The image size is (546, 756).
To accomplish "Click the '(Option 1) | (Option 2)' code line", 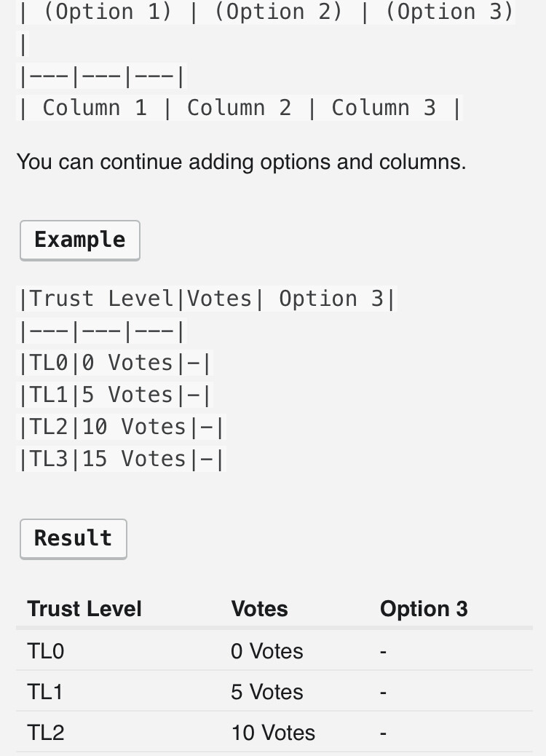I will tap(266, 12).
